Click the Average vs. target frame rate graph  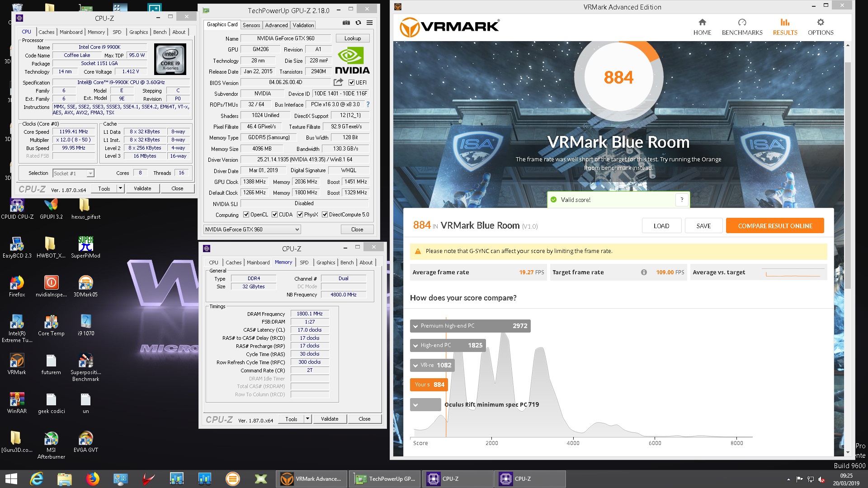793,272
